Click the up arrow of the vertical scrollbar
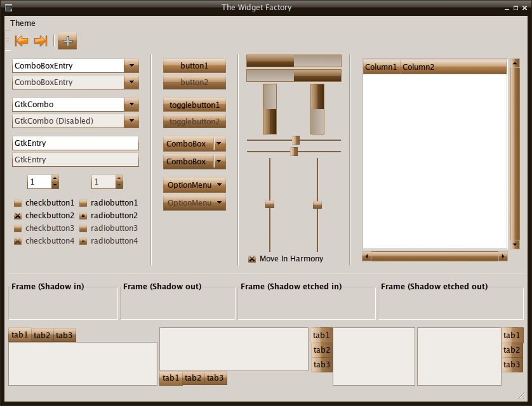Image resolution: width=532 pixels, height=406 pixels. pos(515,63)
